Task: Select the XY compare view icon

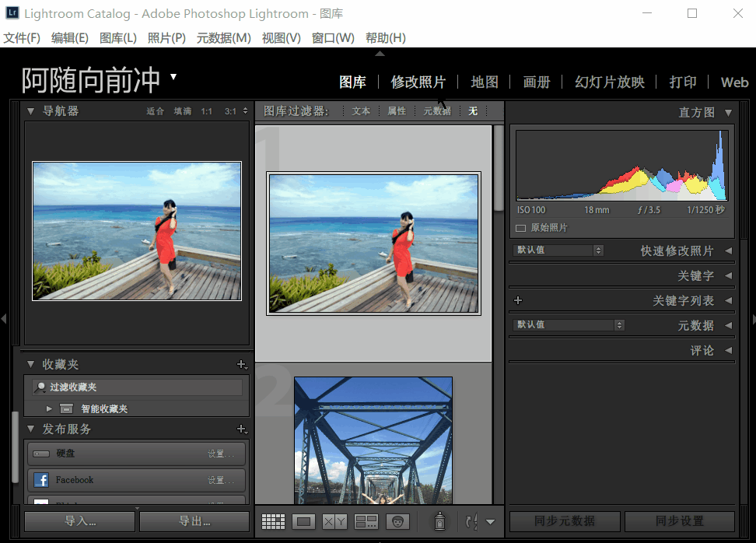Action: (334, 521)
